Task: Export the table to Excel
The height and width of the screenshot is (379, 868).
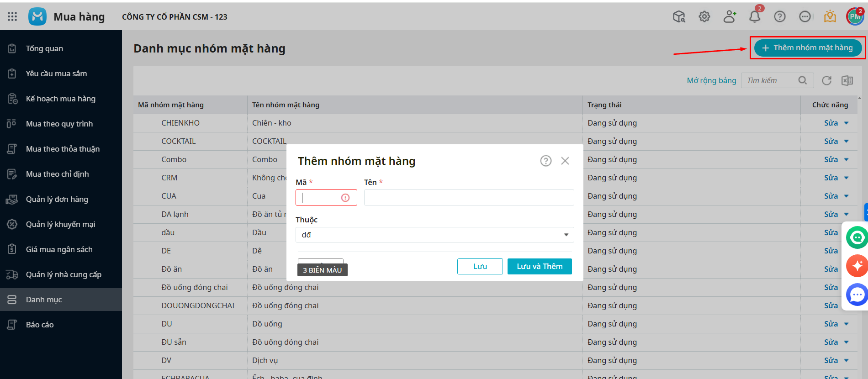Action: (x=847, y=80)
